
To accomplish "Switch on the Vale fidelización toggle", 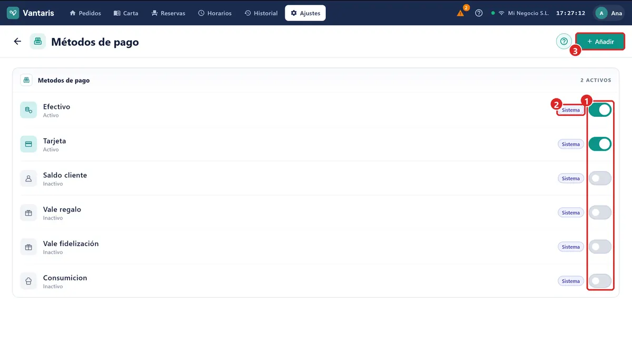I will (x=600, y=247).
